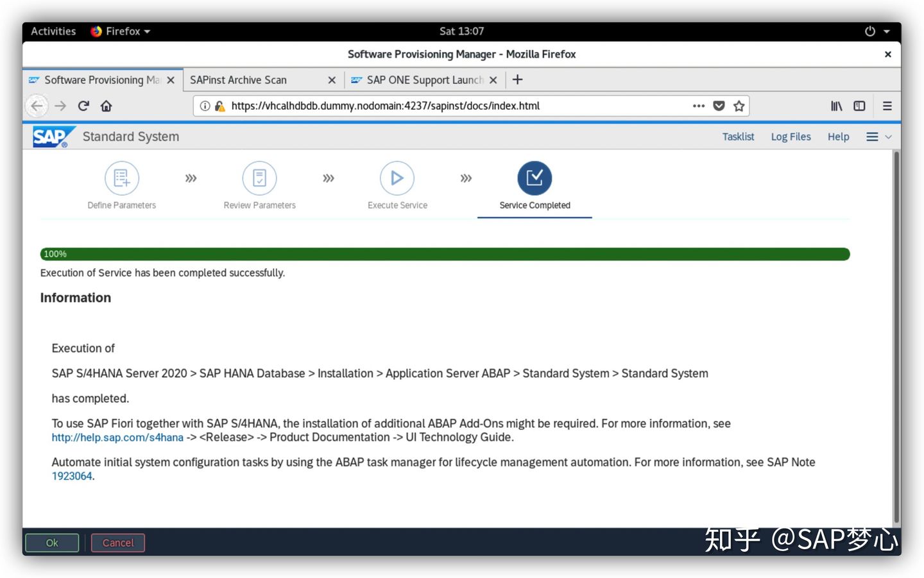Click the Execute Service play icon
This screenshot has width=924, height=578.
[x=397, y=178]
